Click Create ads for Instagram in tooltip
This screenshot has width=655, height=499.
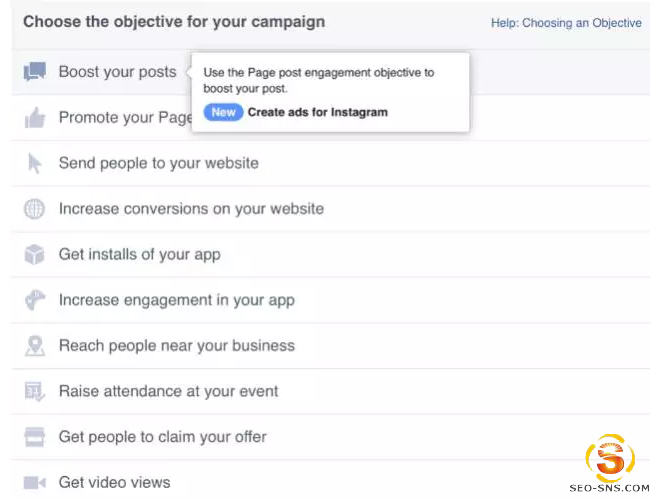tap(318, 112)
